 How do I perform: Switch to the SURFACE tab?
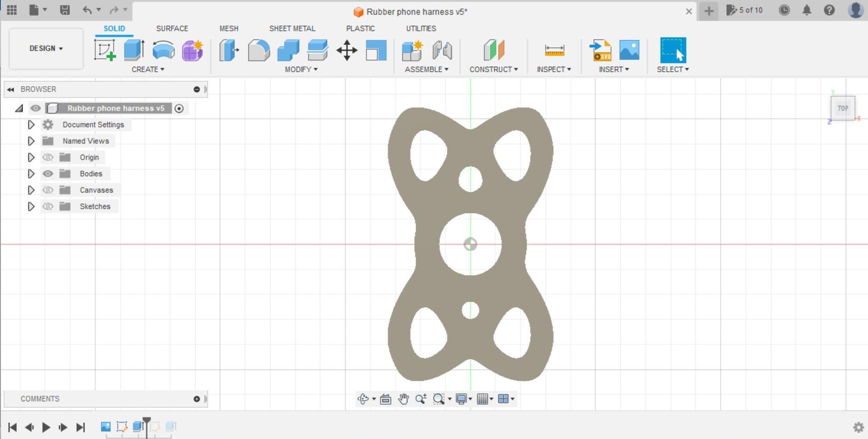click(x=172, y=28)
